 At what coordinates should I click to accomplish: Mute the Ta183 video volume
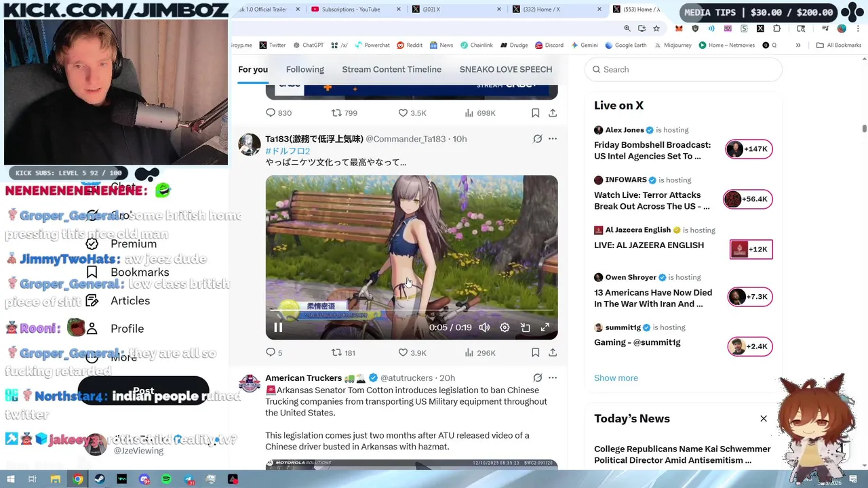pyautogui.click(x=484, y=327)
